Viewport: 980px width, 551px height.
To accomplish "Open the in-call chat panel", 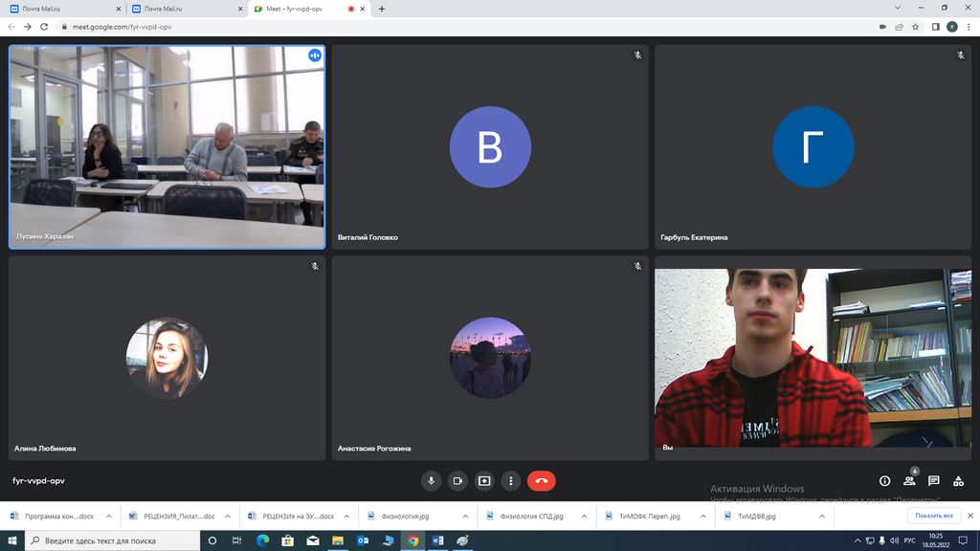I will (933, 481).
